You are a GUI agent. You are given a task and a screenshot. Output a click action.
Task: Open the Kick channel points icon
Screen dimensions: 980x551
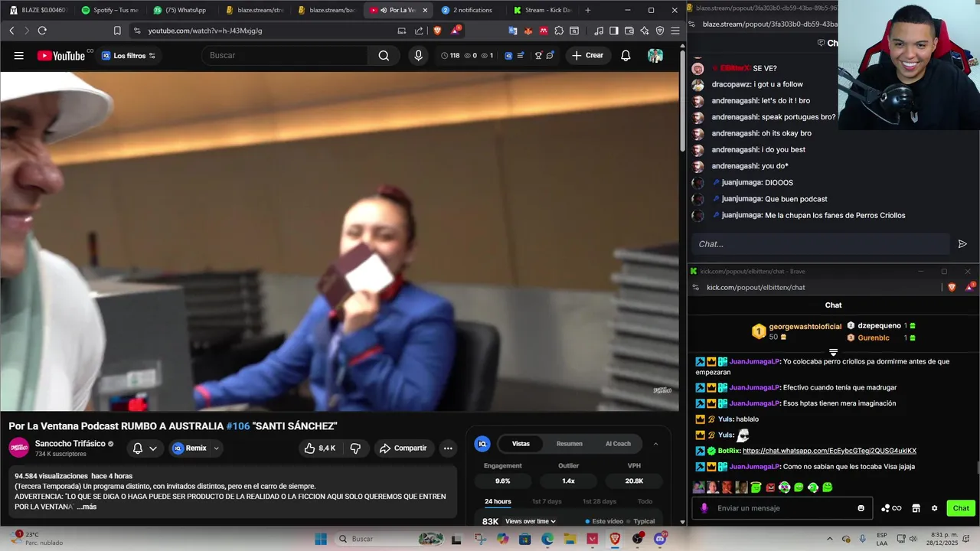pyautogui.click(x=891, y=508)
